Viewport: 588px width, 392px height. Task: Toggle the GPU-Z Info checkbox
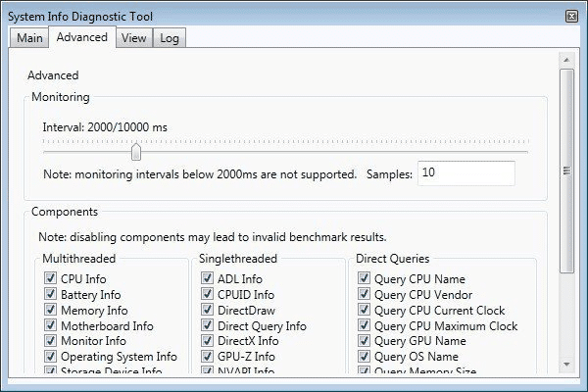[207, 358]
